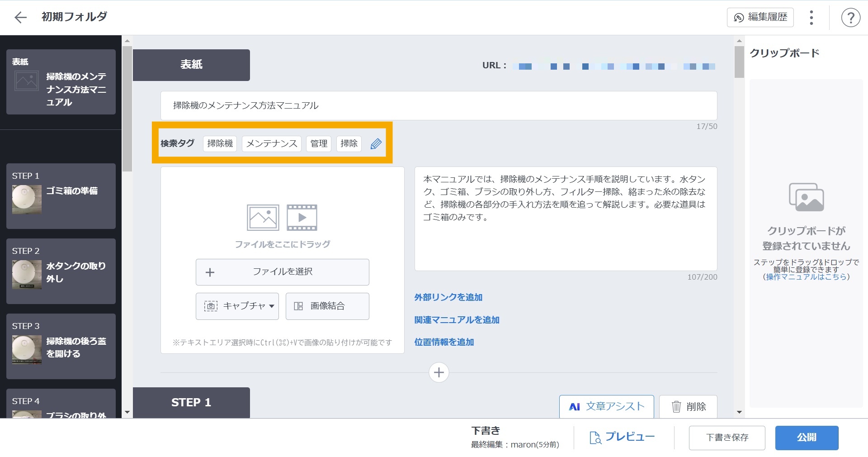
Task: Click the sidebar scroll down arrow
Action: coord(127,412)
